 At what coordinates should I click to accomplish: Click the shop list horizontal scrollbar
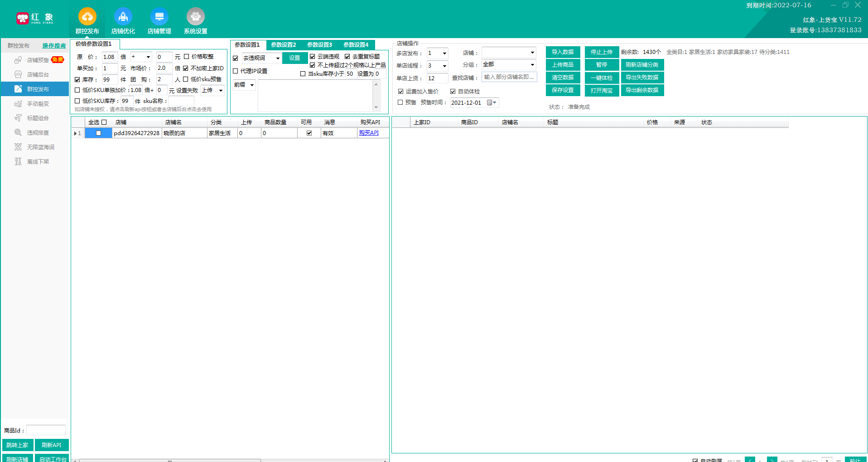[x=170, y=461]
